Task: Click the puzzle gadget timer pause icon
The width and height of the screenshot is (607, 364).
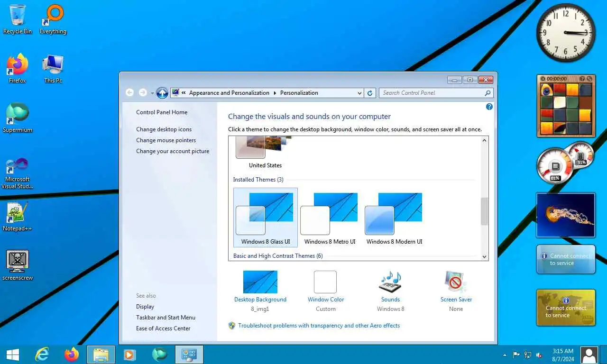Action: point(543,79)
